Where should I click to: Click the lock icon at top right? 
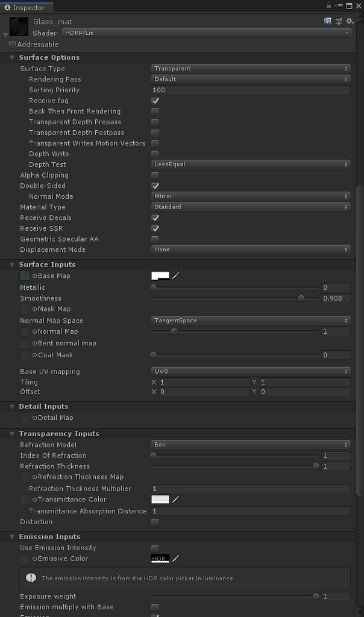click(x=329, y=5)
